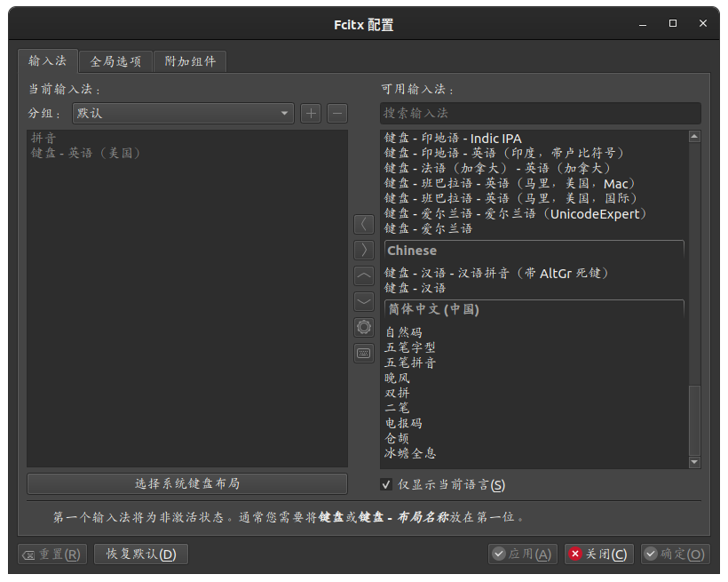728x582 pixels.
Task: Click the add group plus icon
Action: [311, 114]
